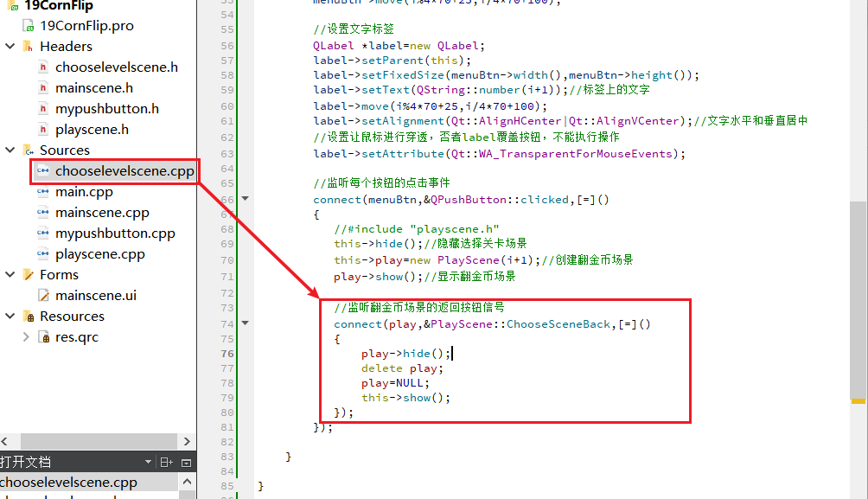868x499 pixels.
Task: Click the 19CornFlip.pro file icon
Action: (29, 25)
